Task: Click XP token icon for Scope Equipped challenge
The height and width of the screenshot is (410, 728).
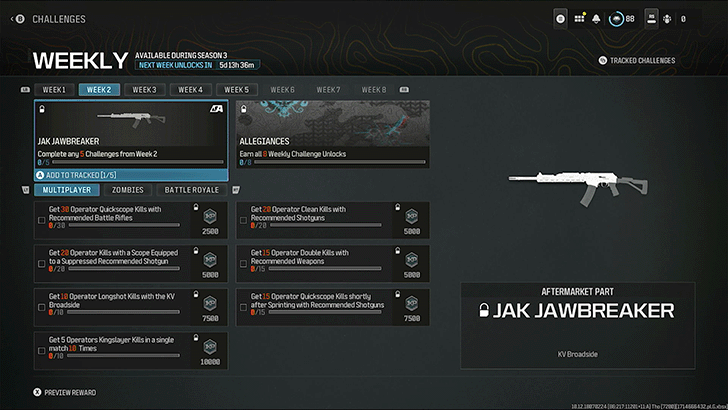Action: click(210, 260)
